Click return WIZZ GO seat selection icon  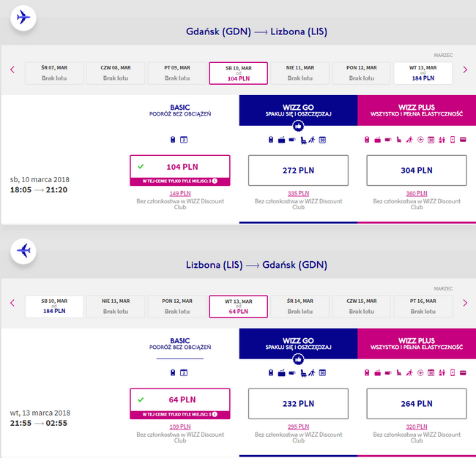pos(303,373)
